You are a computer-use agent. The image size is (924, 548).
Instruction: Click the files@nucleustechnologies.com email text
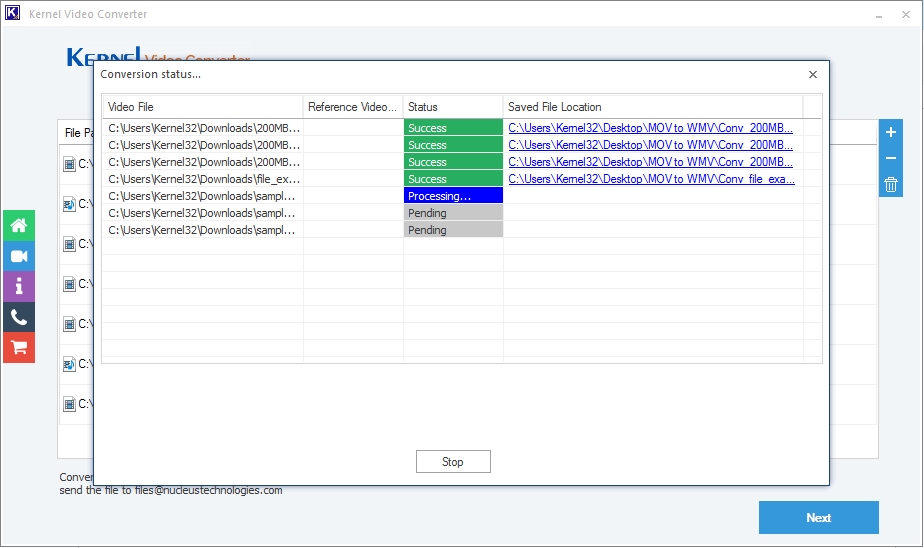pos(209,490)
